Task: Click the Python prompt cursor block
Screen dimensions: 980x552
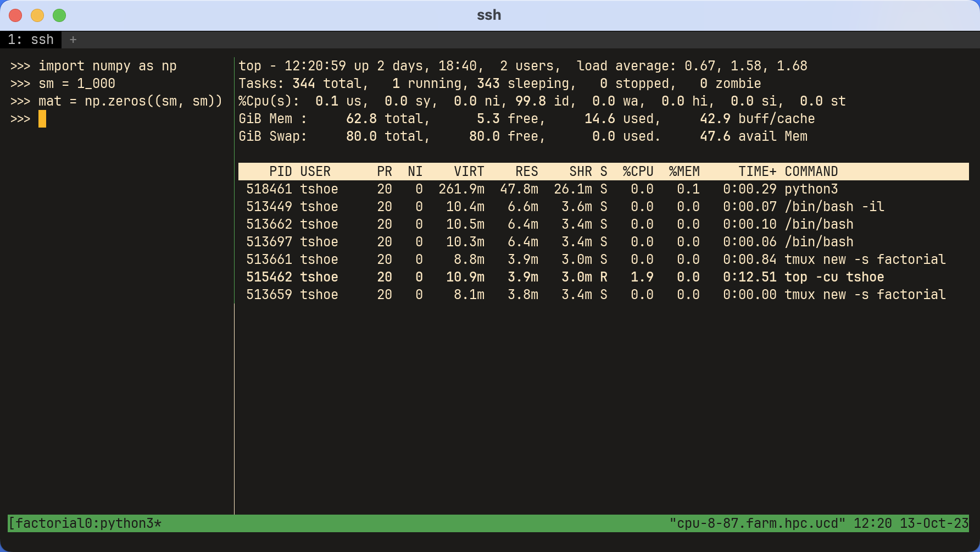Action: (42, 119)
